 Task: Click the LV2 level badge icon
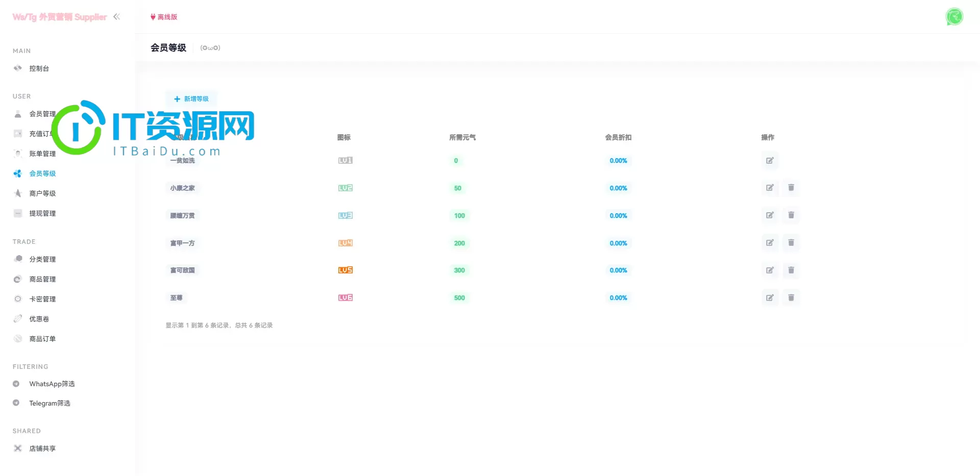point(346,188)
